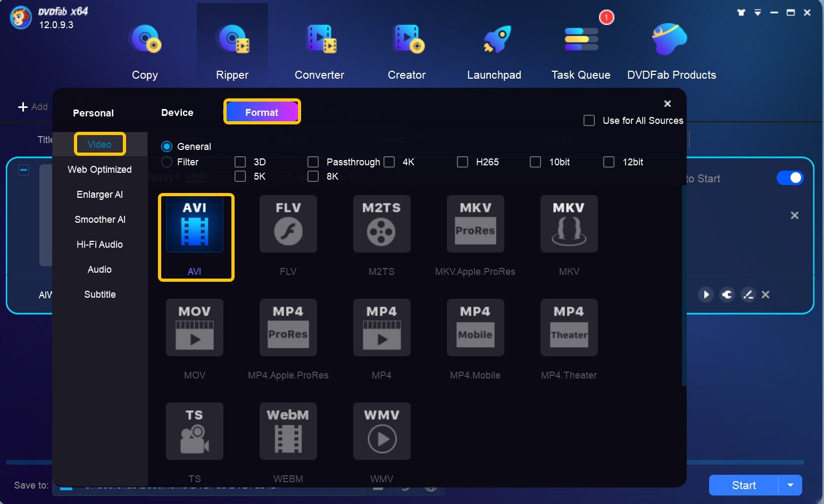Select the Filter radio button
Screen dimensions: 824x504
click(167, 162)
